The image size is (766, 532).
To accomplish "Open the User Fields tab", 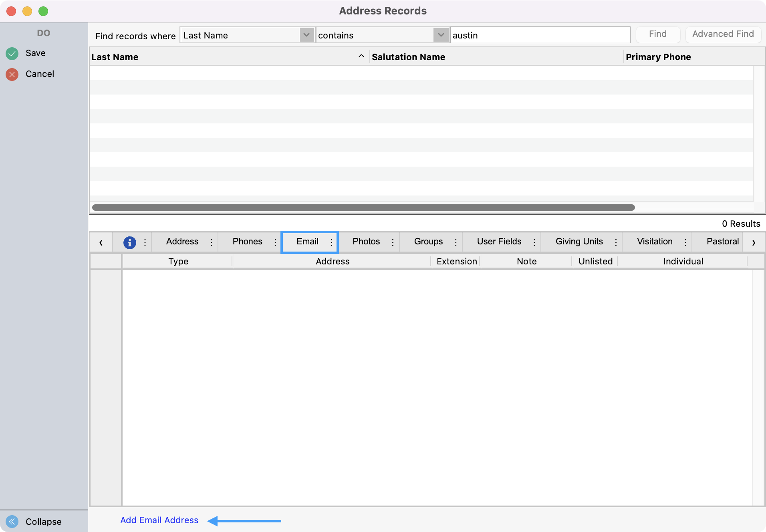I will 499,242.
